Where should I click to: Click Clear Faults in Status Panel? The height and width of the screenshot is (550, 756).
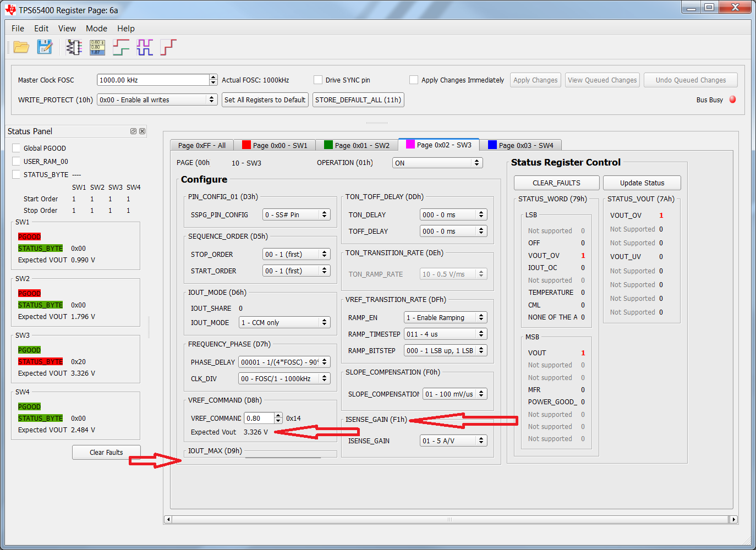[x=106, y=452]
